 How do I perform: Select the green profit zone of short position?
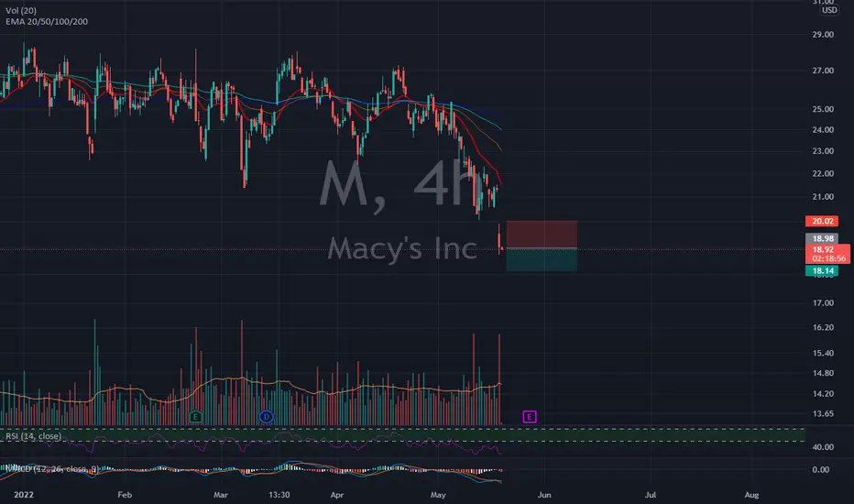point(542,260)
